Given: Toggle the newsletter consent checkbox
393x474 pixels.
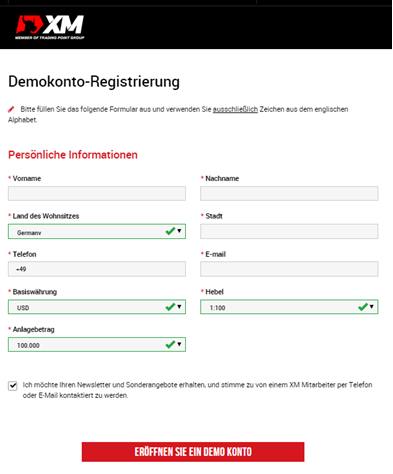Looking at the screenshot, I should tap(13, 386).
